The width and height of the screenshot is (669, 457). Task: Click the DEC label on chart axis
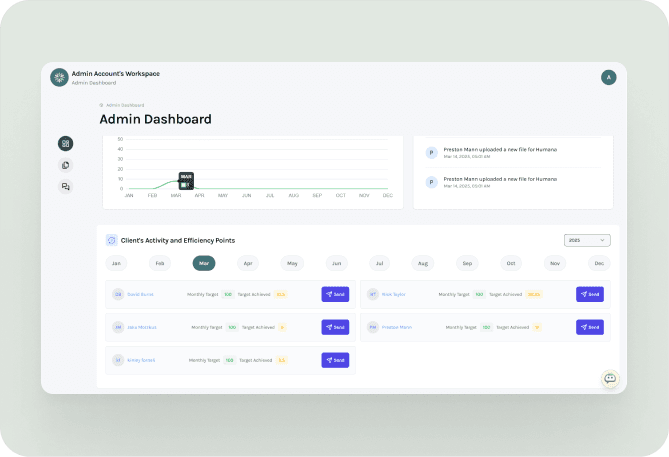click(387, 195)
